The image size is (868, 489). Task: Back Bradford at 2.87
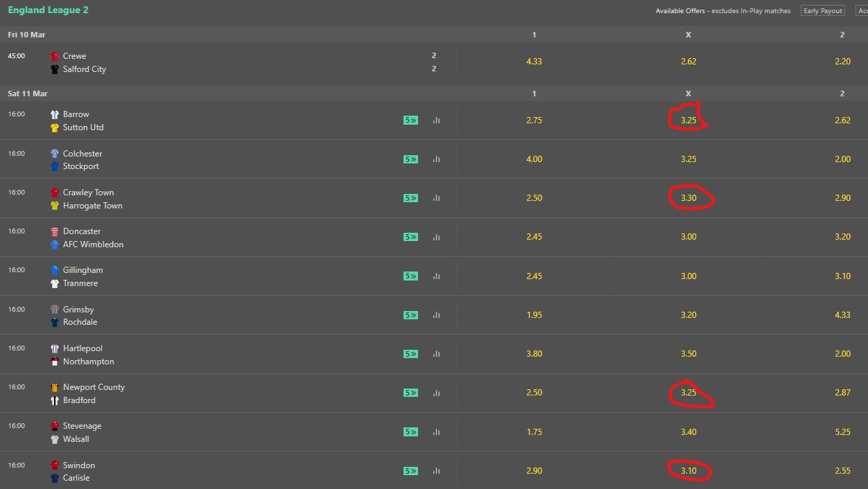(x=842, y=393)
